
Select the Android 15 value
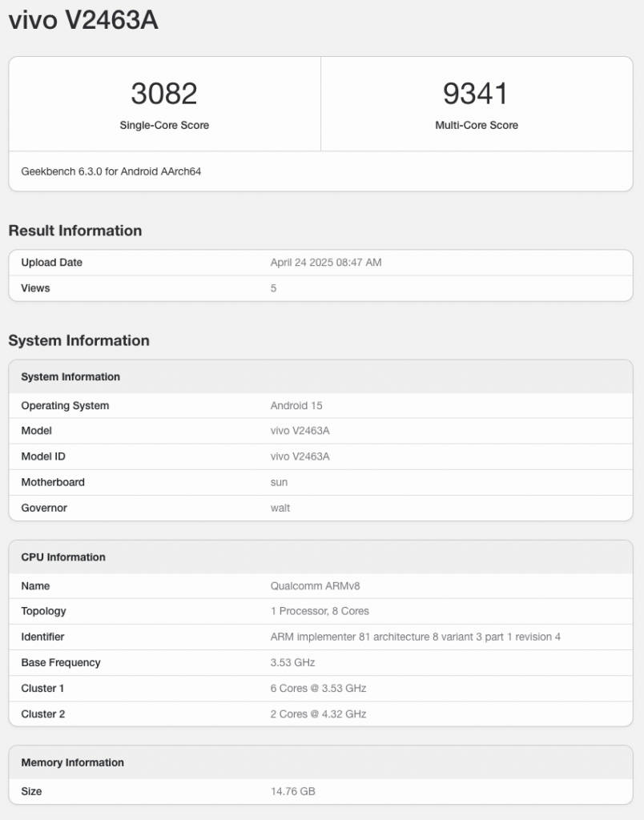[x=296, y=406]
